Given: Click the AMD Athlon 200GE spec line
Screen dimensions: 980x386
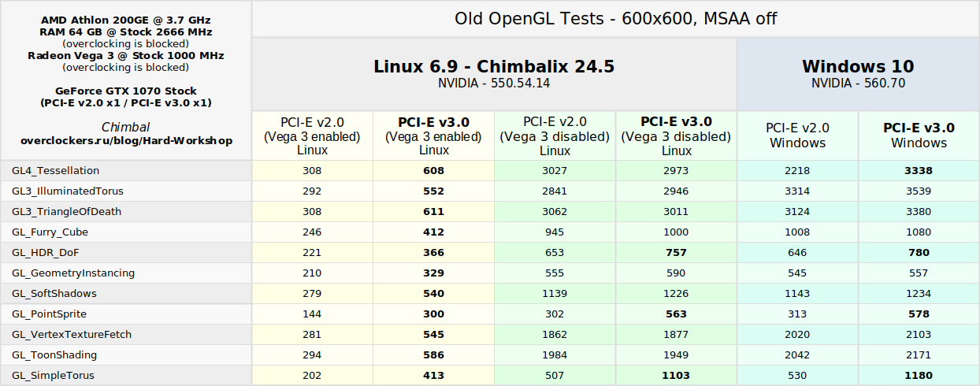Looking at the screenshot, I should [126, 20].
